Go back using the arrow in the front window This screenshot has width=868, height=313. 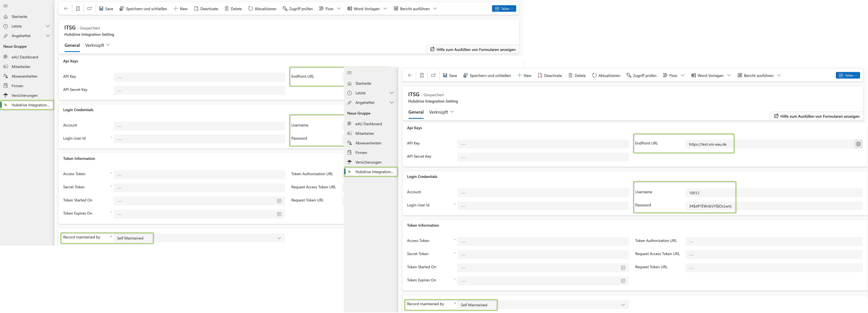tap(410, 76)
